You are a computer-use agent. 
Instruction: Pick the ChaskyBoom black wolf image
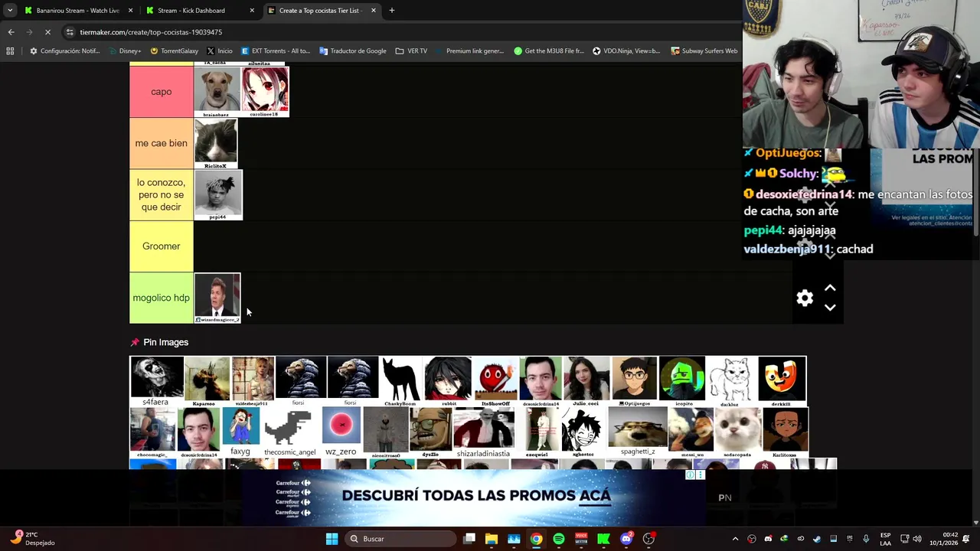point(400,381)
